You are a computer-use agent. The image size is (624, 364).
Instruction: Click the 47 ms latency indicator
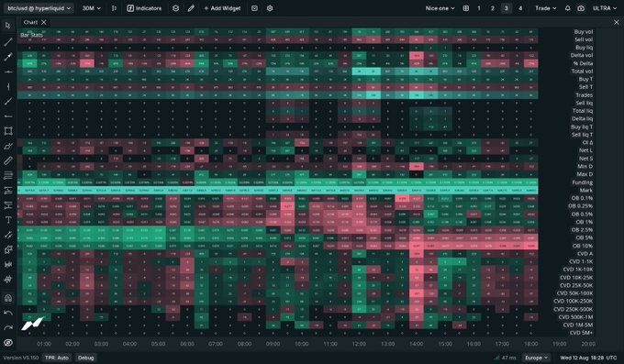tap(505, 358)
